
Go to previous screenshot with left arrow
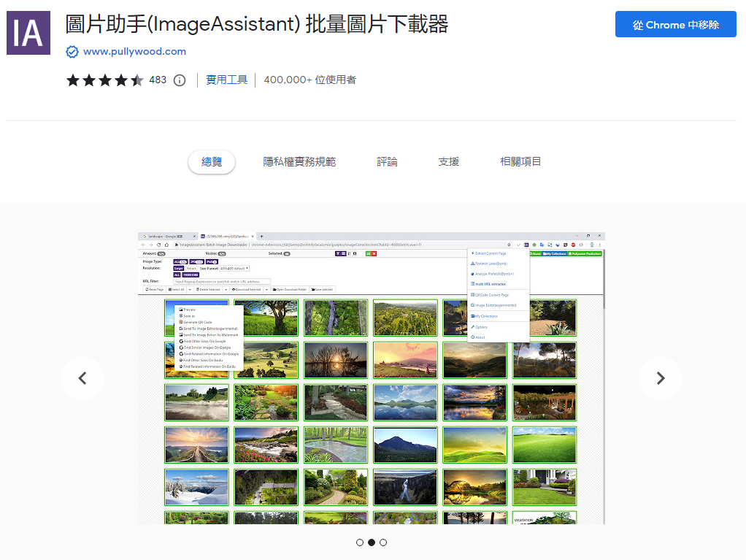point(82,378)
